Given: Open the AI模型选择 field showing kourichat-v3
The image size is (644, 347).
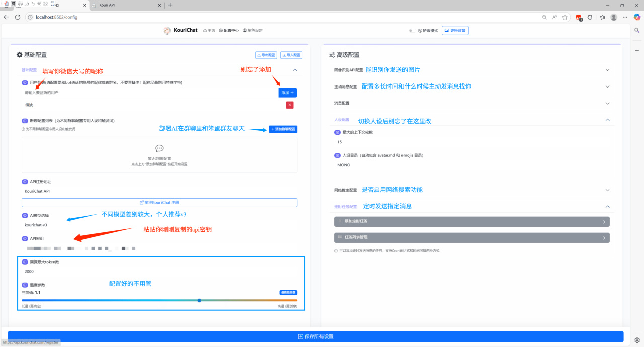Looking at the screenshot, I should click(x=159, y=225).
